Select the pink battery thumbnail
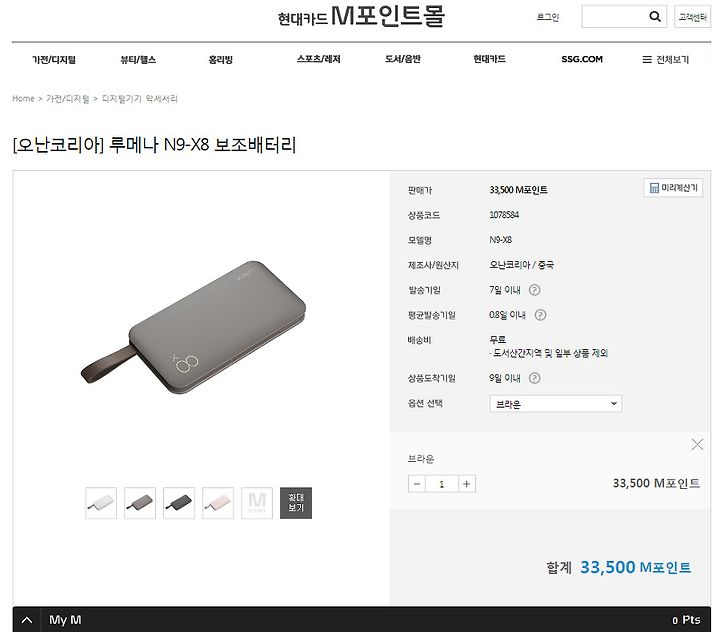This screenshot has width=720, height=632. tap(218, 503)
